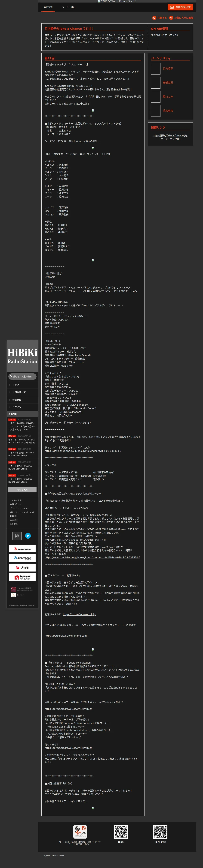Open the アーカイブHP related link

coord(170,137)
